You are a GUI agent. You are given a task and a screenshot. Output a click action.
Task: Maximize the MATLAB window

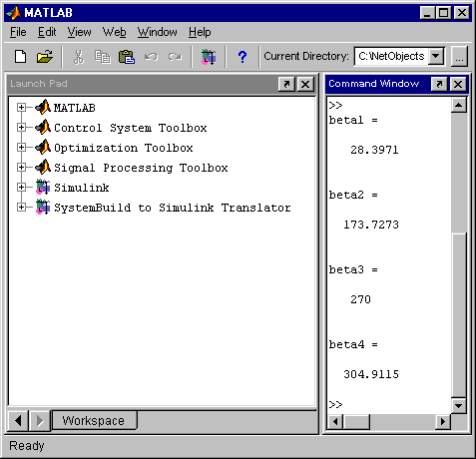click(443, 13)
